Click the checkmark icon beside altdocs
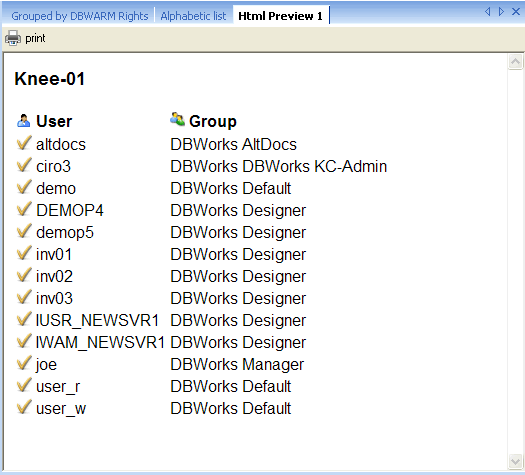 pos(24,143)
